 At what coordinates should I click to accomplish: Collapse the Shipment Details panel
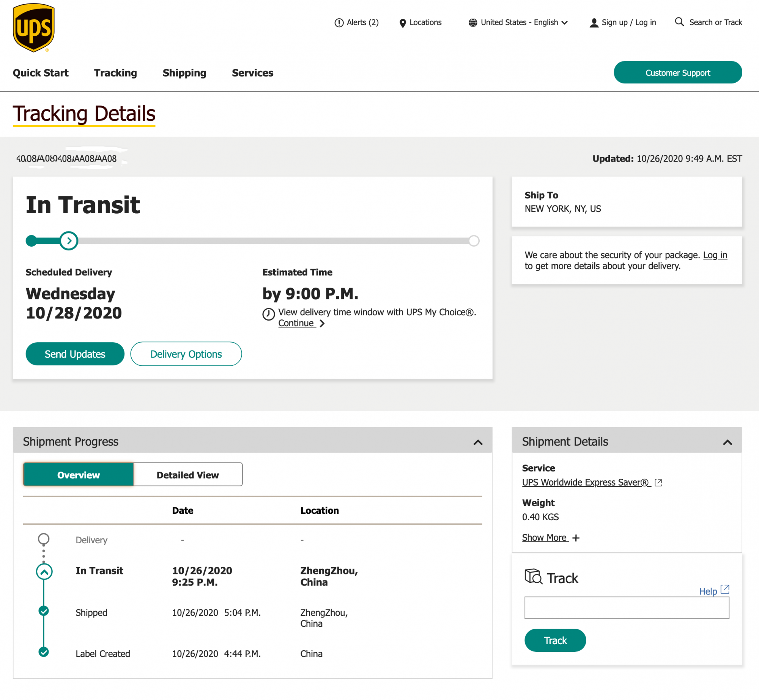coord(728,442)
